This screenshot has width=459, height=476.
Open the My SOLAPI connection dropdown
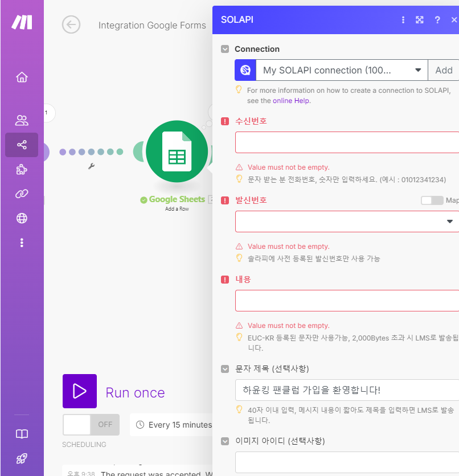(342, 70)
